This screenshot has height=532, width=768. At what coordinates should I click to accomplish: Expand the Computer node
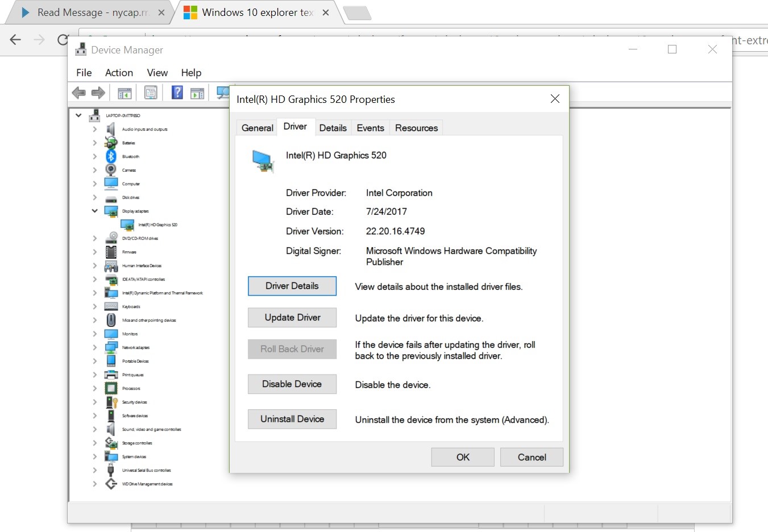94,184
